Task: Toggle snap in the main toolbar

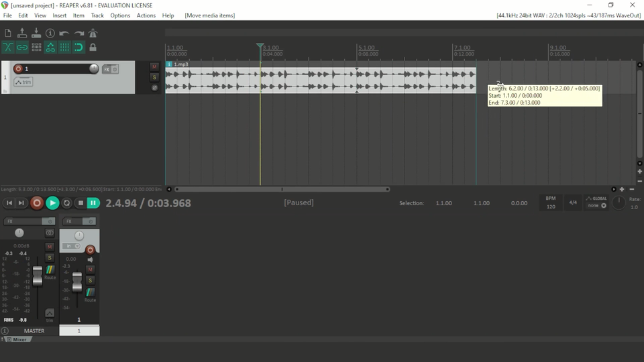Action: pos(78,48)
